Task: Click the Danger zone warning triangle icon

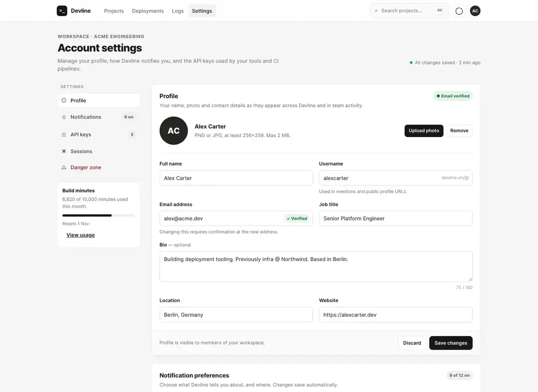Action: point(64,168)
